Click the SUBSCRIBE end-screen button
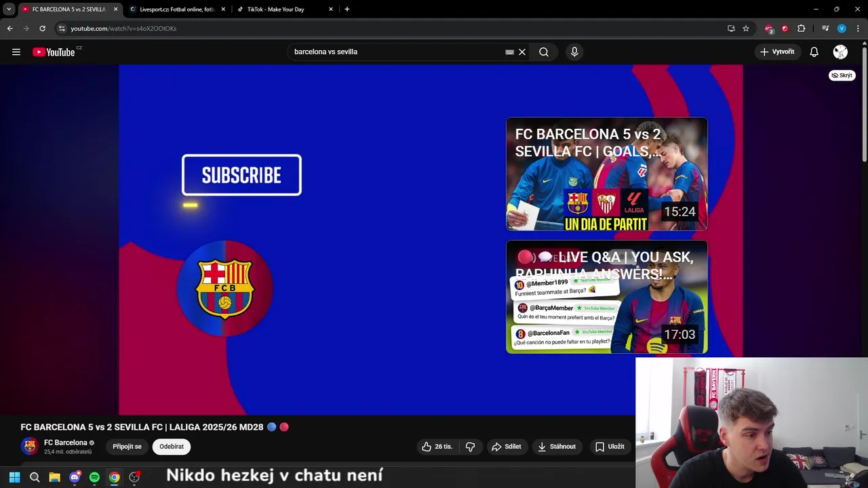 click(x=241, y=175)
